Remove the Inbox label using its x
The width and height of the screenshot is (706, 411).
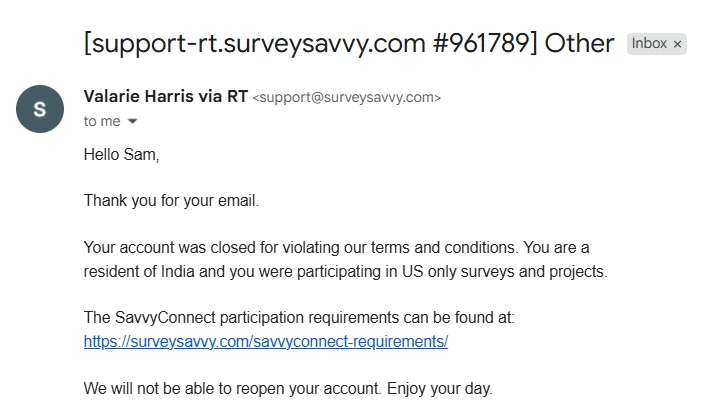[677, 44]
